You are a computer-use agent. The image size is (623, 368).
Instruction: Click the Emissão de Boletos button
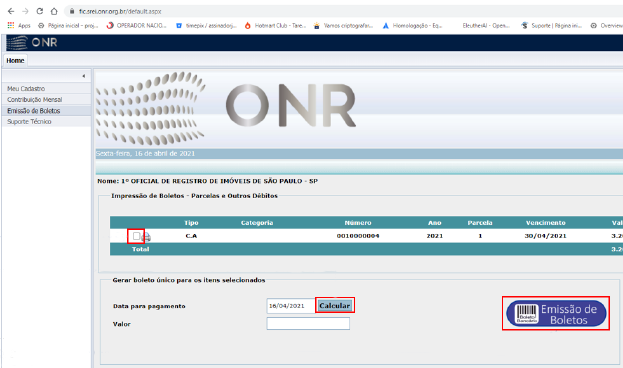[556, 314]
